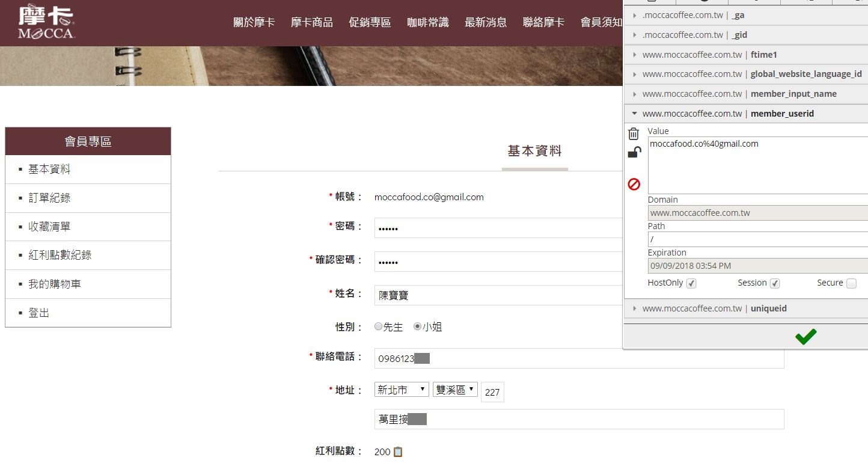Expand the member_input_name cookie entry
Image resolution: width=868 pixels, height=469 pixels.
pyautogui.click(x=746, y=94)
